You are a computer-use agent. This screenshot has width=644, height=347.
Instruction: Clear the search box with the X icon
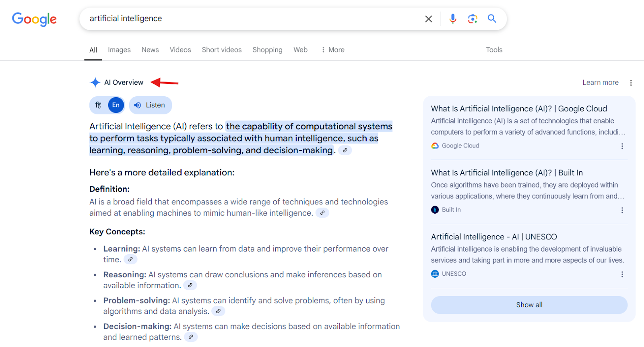(429, 19)
